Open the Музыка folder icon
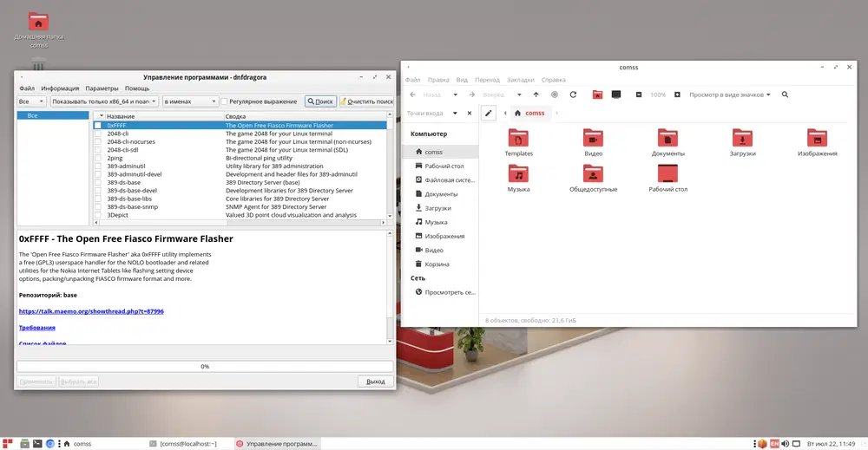The image size is (868, 450). click(519, 178)
